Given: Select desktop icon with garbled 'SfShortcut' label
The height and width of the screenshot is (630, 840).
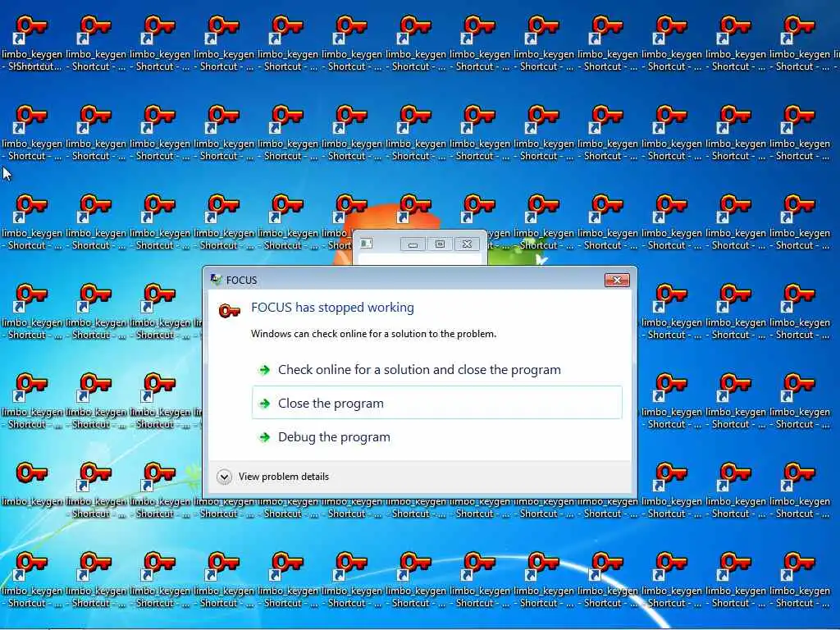Looking at the screenshot, I should [32, 43].
